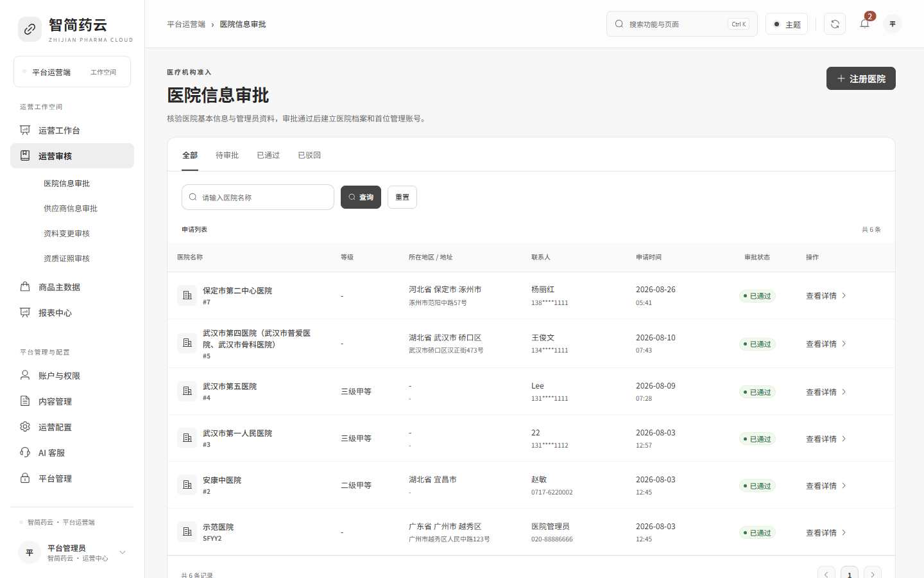This screenshot has height=578, width=924.
Task: Click the 请输入医院名称 input field
Action: click(258, 197)
